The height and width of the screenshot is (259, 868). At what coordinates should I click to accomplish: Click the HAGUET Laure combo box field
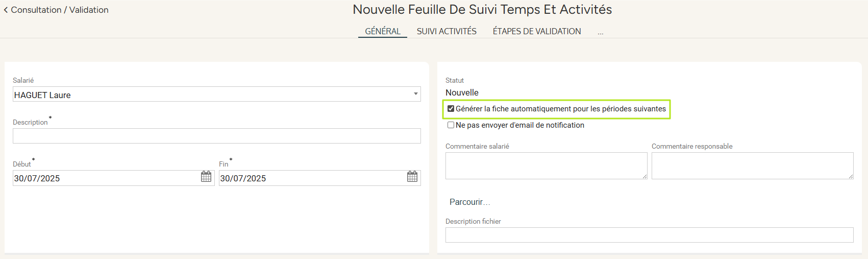(212, 95)
